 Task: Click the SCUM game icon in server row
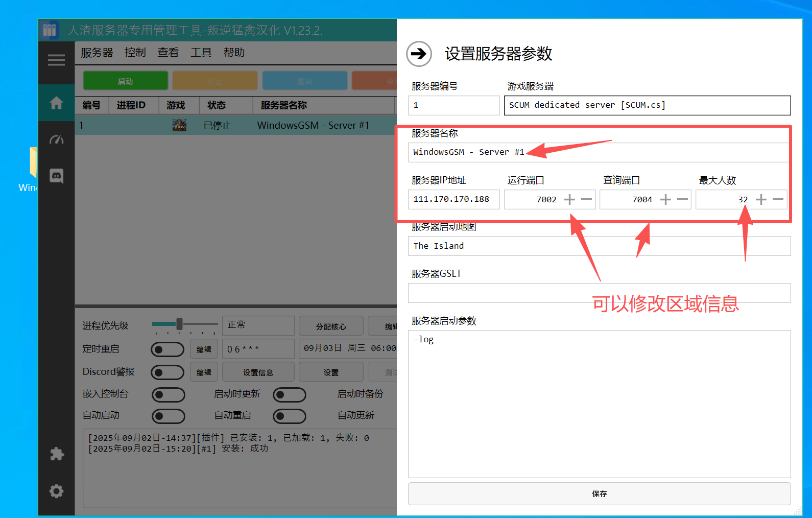(x=179, y=125)
